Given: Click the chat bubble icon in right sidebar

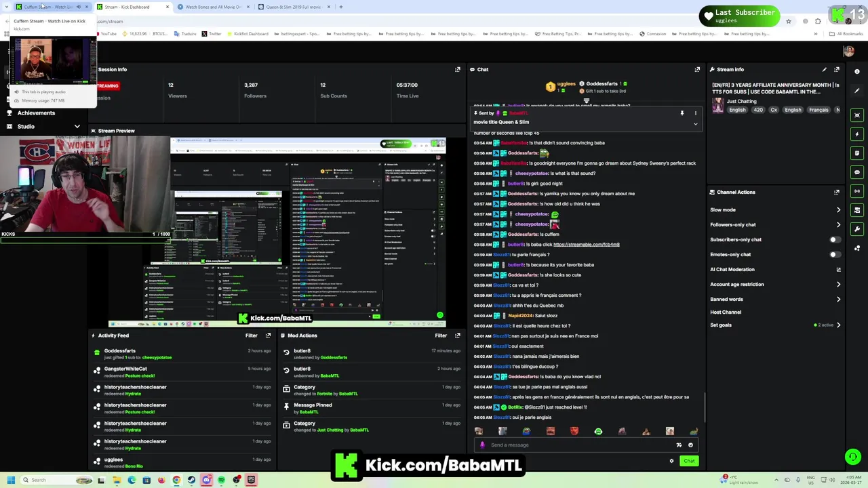Looking at the screenshot, I should (x=857, y=172).
